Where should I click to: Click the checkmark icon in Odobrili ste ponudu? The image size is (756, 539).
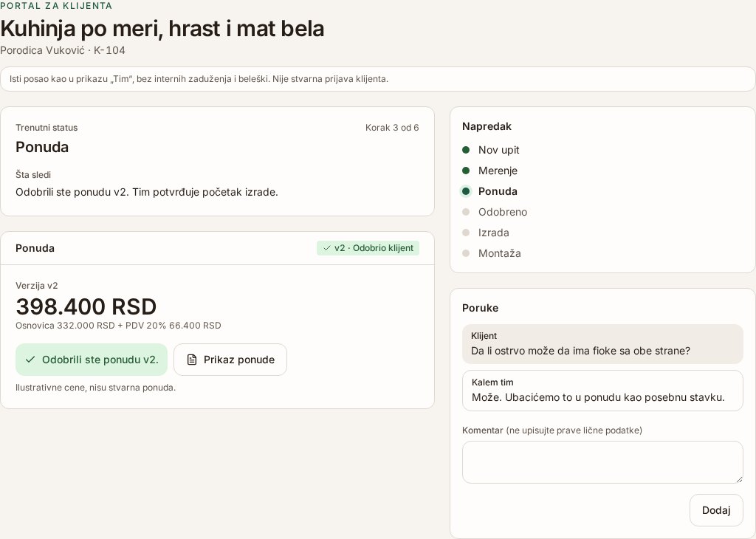pos(30,360)
